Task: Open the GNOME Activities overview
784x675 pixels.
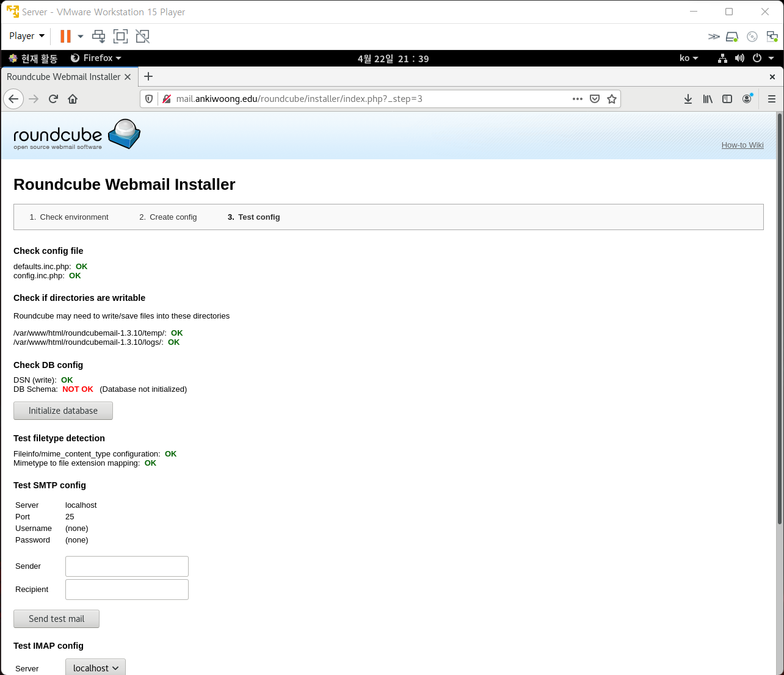Action: pos(33,59)
